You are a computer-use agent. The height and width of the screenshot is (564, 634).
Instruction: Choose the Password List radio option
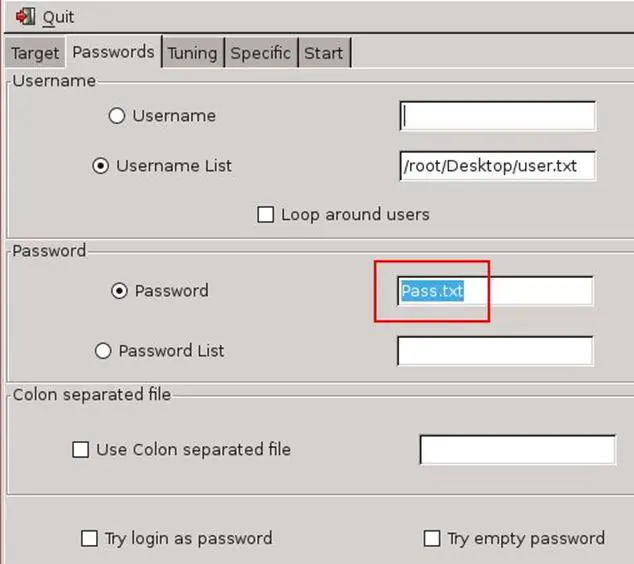point(103,351)
